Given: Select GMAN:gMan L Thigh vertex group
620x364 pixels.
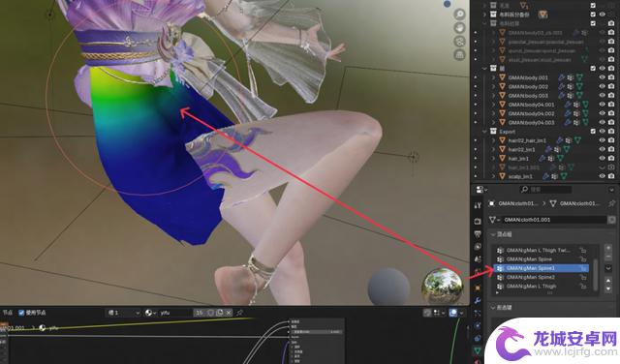Looking at the screenshot, I should coord(532,286).
